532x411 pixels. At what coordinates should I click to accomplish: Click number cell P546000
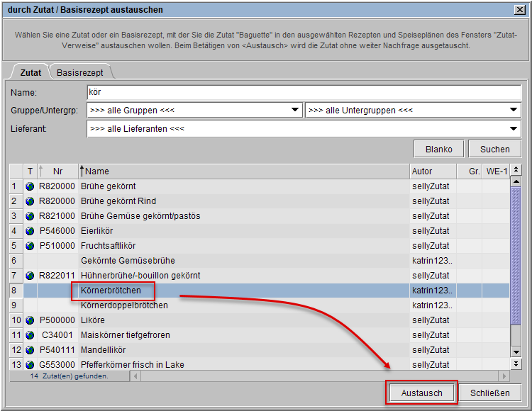57,231
